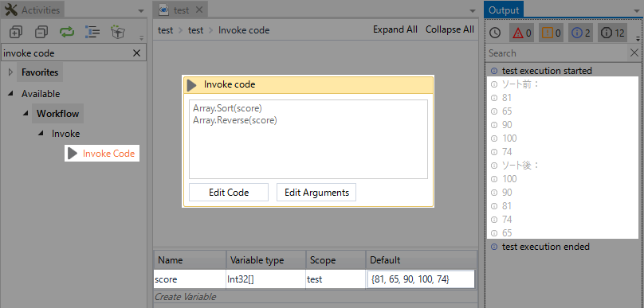644x308 pixels.
Task: Open the package manager box icon
Action: click(117, 32)
